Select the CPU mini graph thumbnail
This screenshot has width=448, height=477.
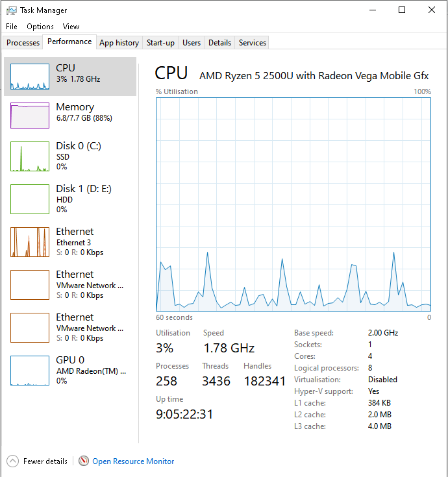(x=30, y=77)
